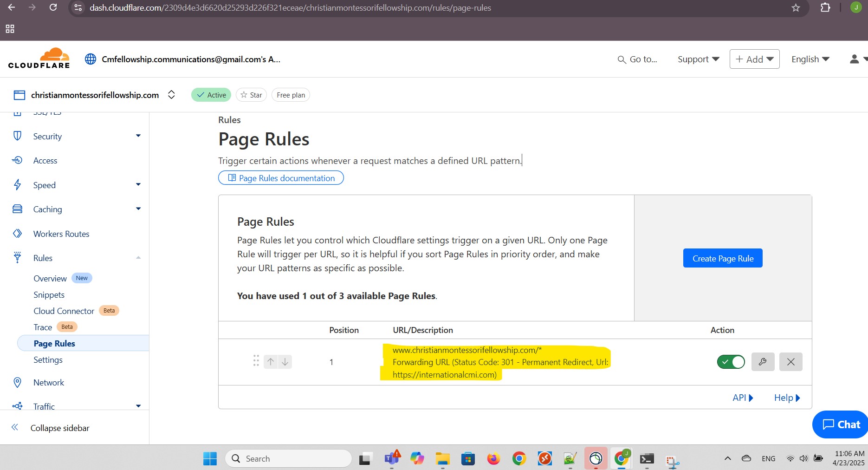This screenshot has width=868, height=470.
Task: Click the globe icon beside the account name
Action: coord(91,59)
